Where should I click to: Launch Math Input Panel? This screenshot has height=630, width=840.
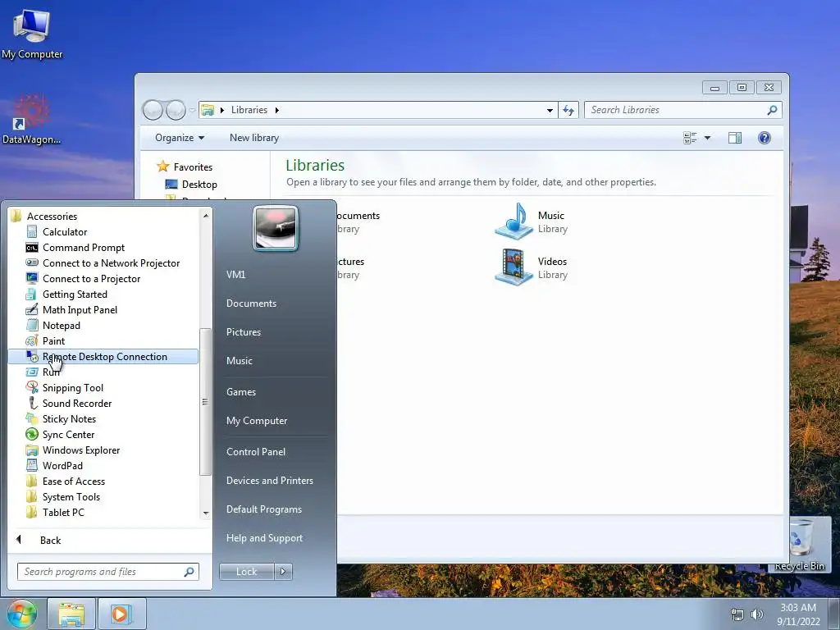[80, 309]
